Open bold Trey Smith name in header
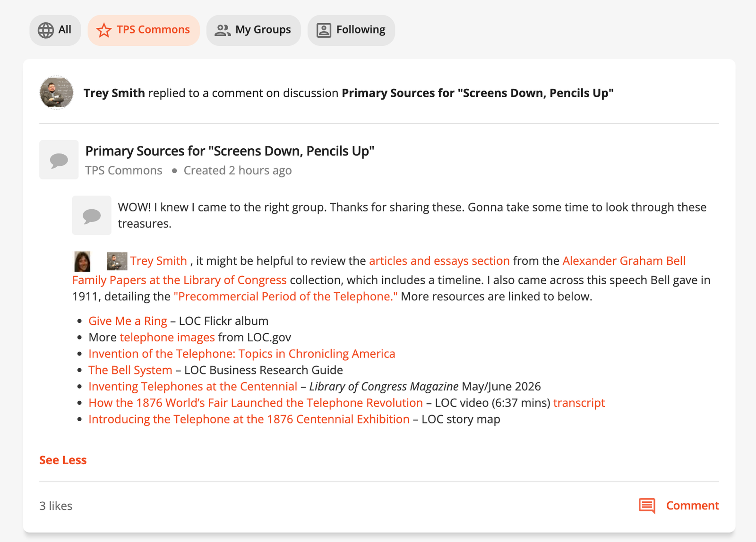This screenshot has width=756, height=542. (114, 93)
